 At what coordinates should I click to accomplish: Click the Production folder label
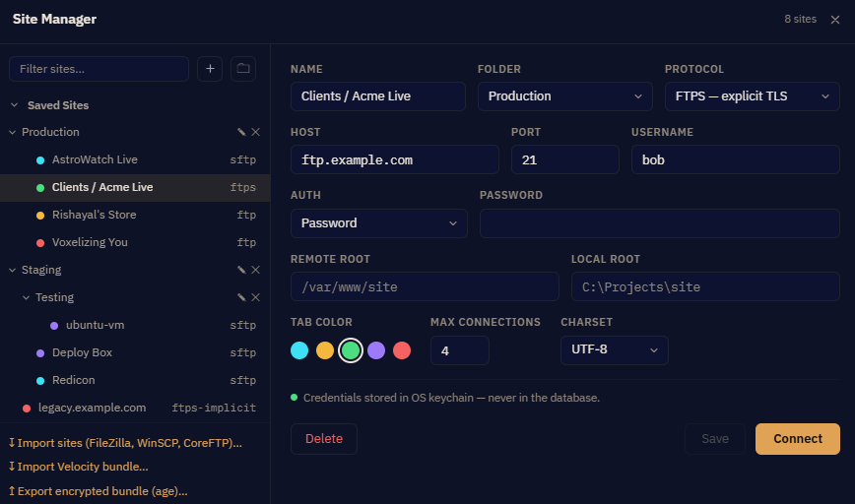point(50,132)
